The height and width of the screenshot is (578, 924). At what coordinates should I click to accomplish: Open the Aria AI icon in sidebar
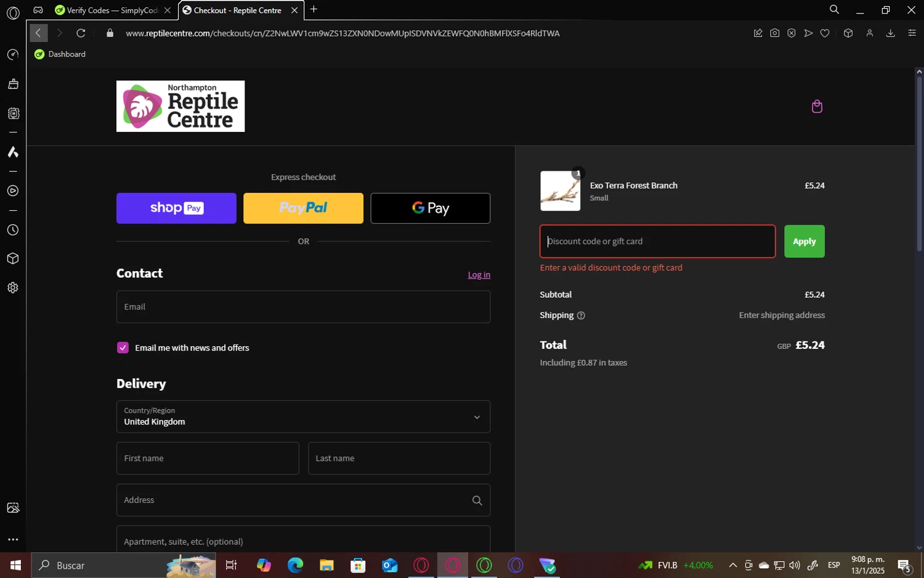click(13, 152)
